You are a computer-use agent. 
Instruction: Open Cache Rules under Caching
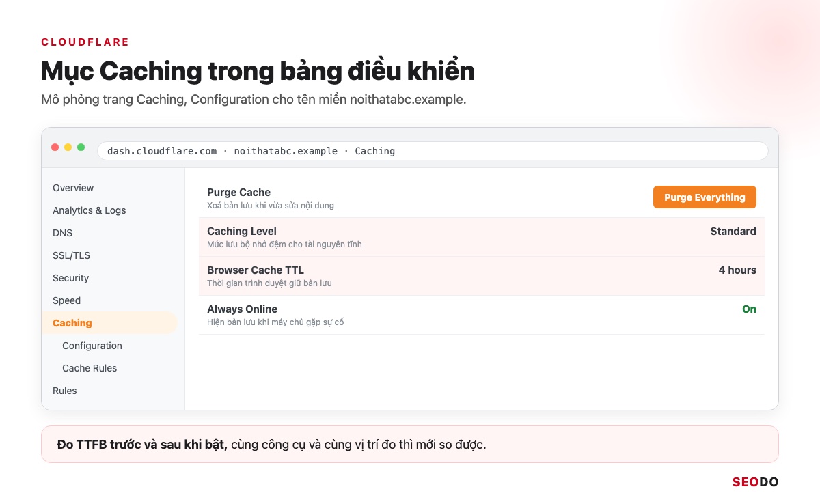coord(90,368)
